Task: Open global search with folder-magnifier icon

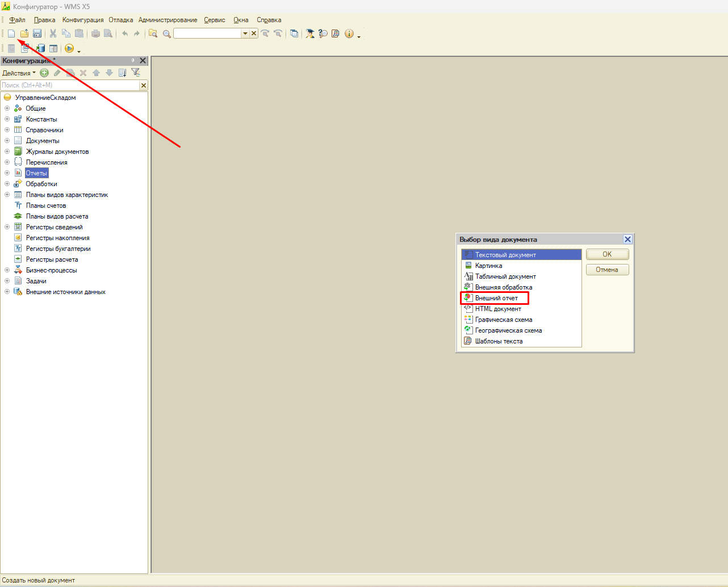Action: pyautogui.click(x=153, y=33)
